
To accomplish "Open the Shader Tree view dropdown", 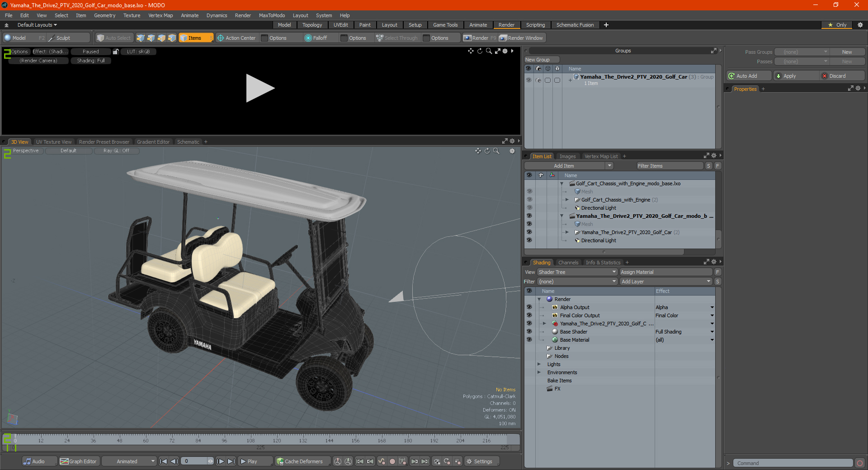I will 577,272.
